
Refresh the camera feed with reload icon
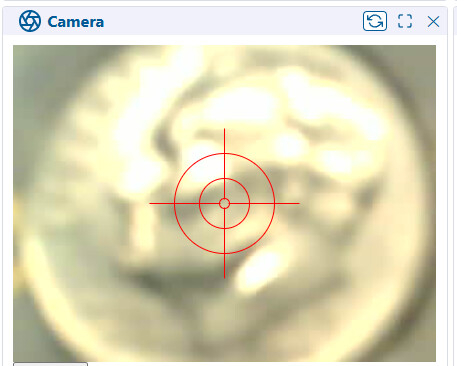pos(375,21)
